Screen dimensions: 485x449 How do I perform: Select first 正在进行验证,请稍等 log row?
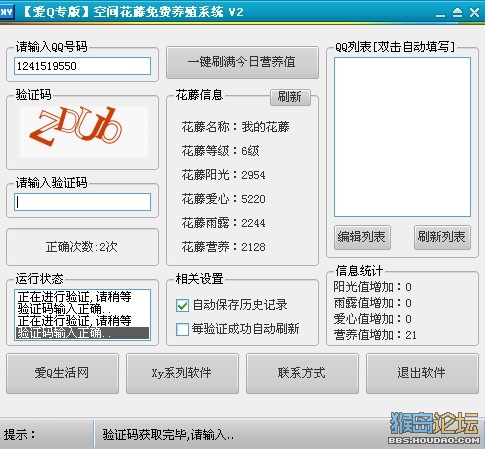coord(75,296)
